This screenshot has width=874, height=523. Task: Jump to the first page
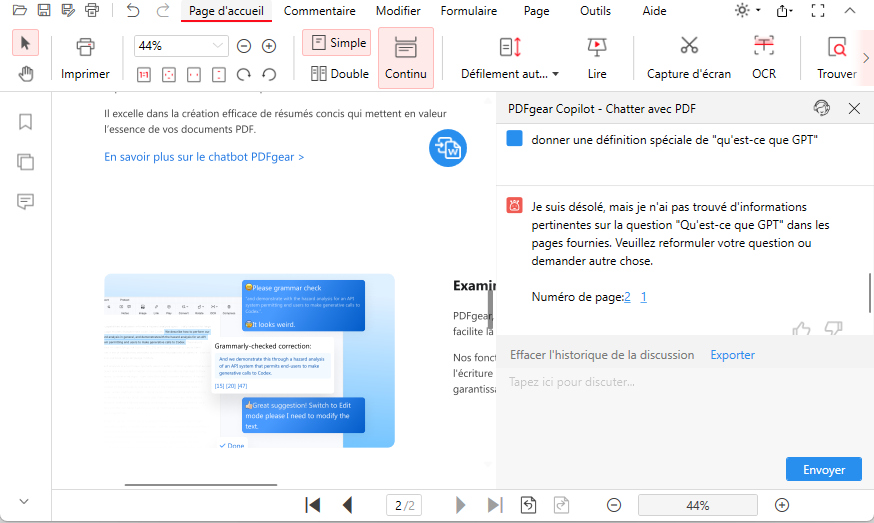[313, 505]
